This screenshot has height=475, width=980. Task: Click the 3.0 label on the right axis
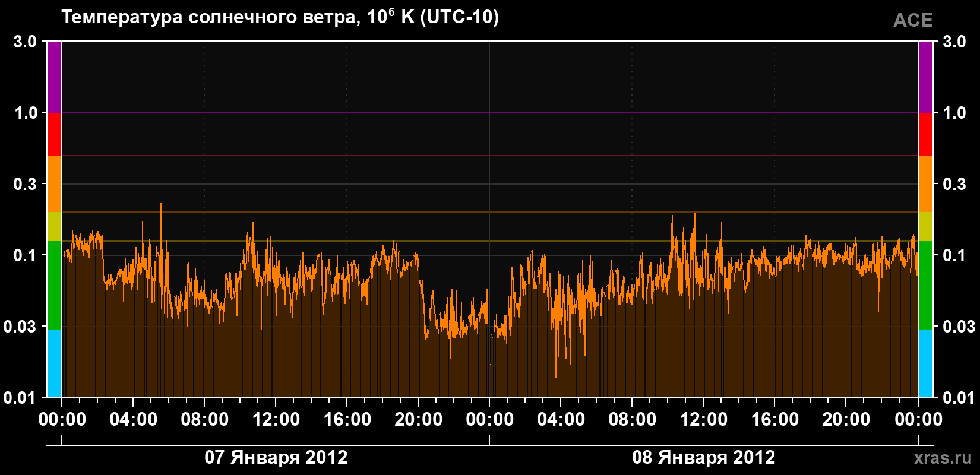[x=954, y=42]
